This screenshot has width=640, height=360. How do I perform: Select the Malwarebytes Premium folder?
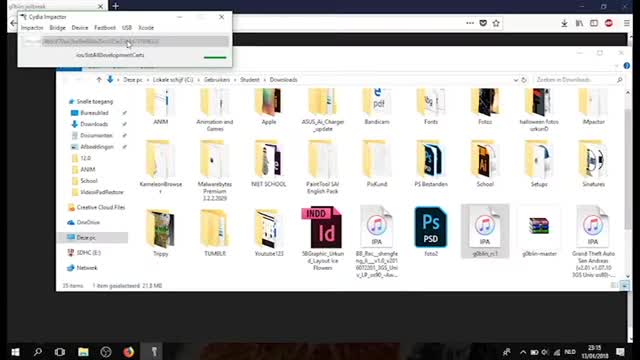point(215,171)
